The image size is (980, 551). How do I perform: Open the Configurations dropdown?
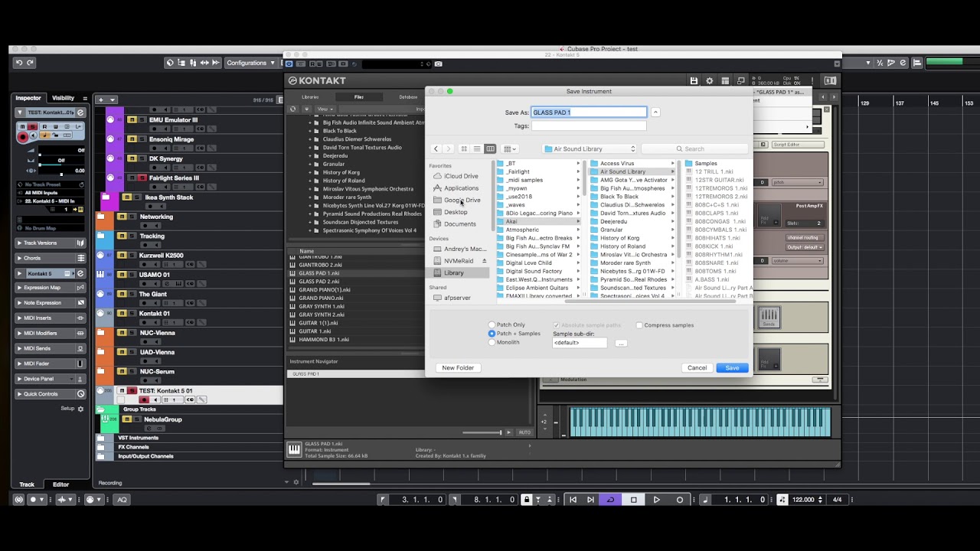[250, 63]
